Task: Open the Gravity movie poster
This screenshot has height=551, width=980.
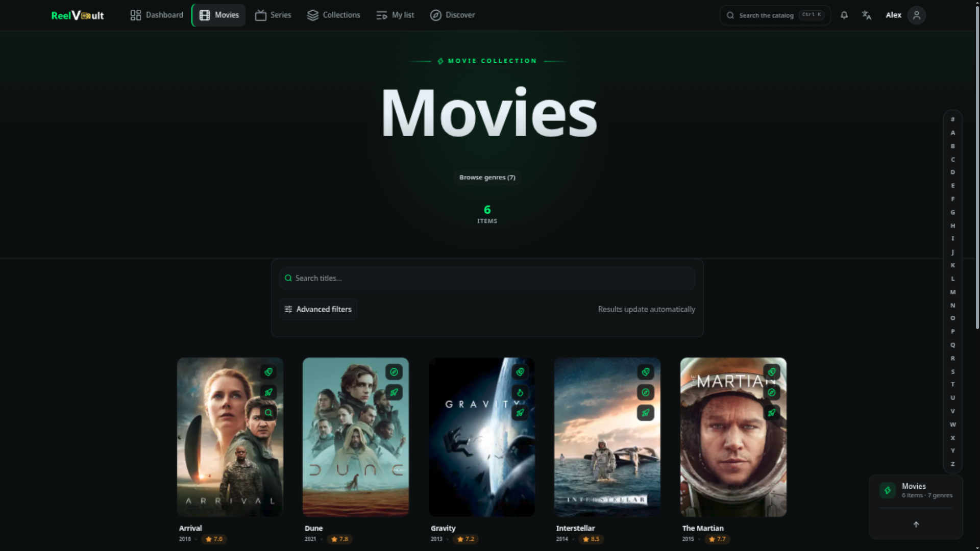Action: tap(482, 437)
